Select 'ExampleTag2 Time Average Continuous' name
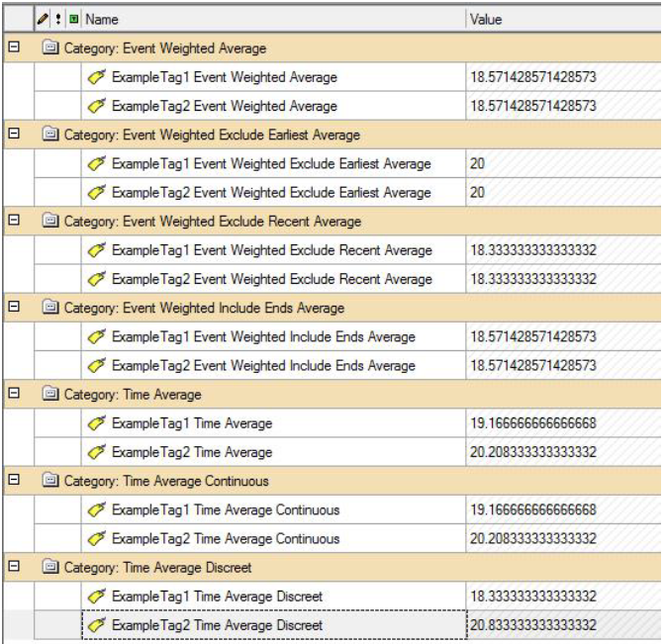 pyautogui.click(x=226, y=539)
